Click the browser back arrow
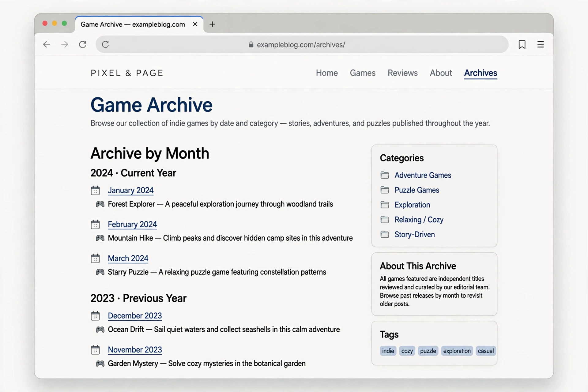 (x=47, y=44)
